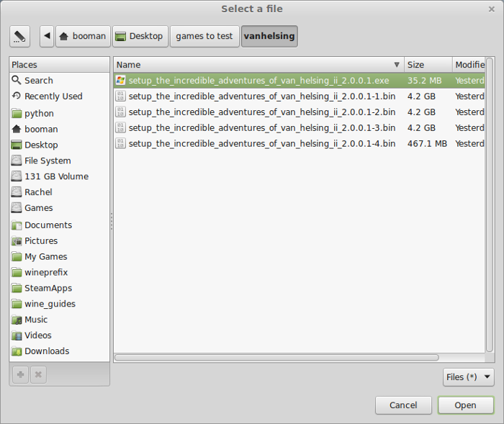The image size is (504, 424).
Task: Open Recently Used in Places
Action: (x=59, y=96)
